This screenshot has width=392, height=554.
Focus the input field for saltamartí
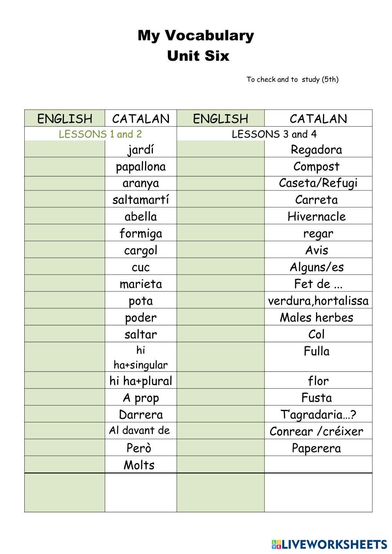pyautogui.click(x=65, y=200)
